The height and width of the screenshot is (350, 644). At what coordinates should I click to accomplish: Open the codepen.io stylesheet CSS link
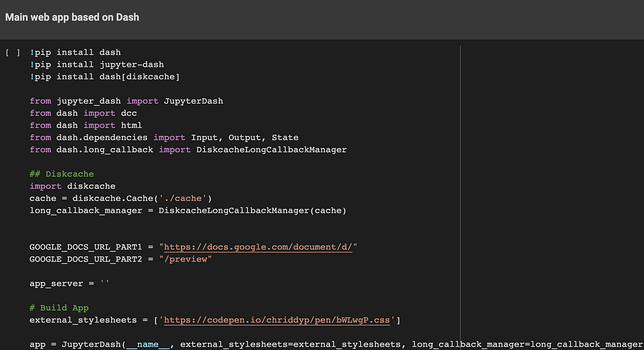pyautogui.click(x=277, y=320)
